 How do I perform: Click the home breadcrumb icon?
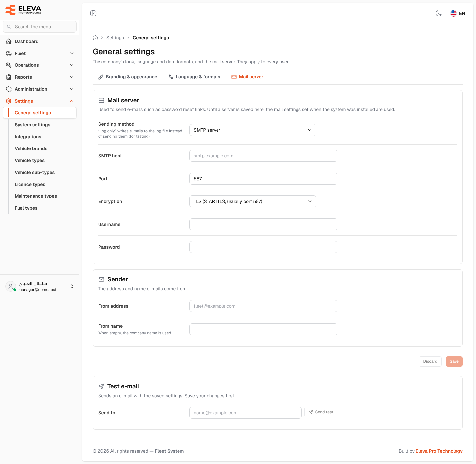click(x=95, y=38)
